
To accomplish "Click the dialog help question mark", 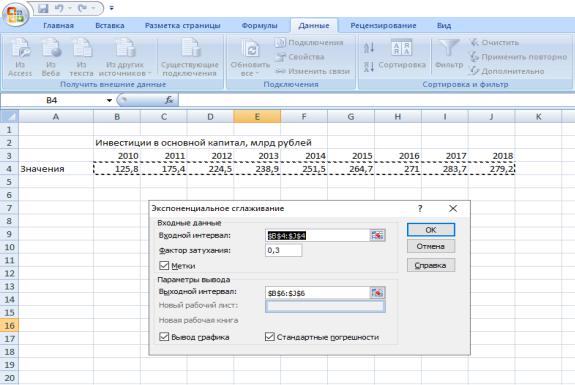I will point(420,208).
